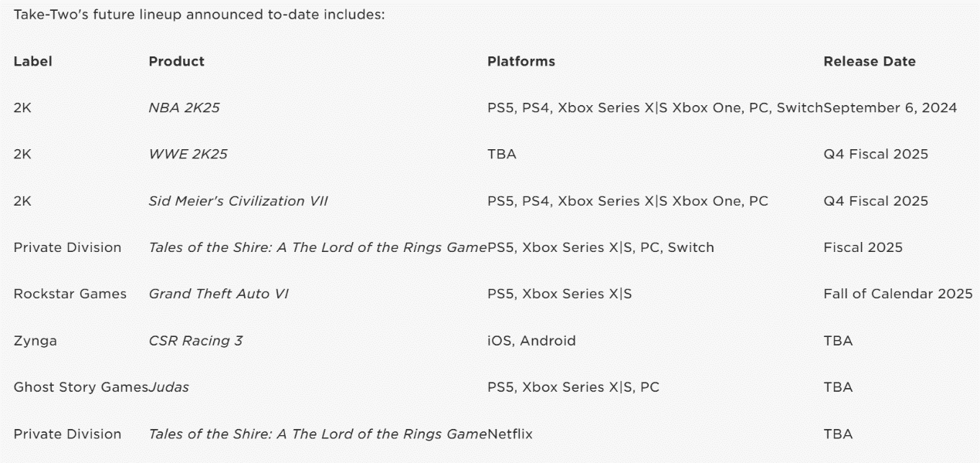Image resolution: width=980 pixels, height=463 pixels.
Task: Click the "Release Date" column header
Action: click(869, 62)
